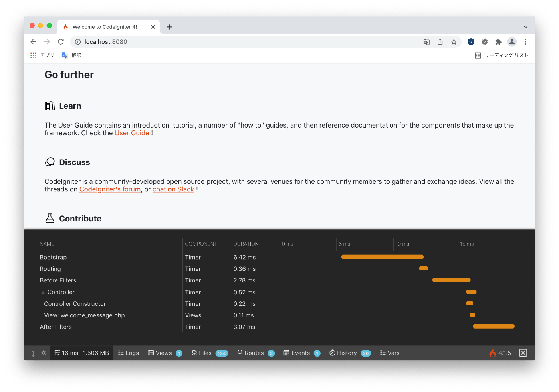Open the History debug tab
The width and height of the screenshot is (559, 392).
tap(350, 353)
